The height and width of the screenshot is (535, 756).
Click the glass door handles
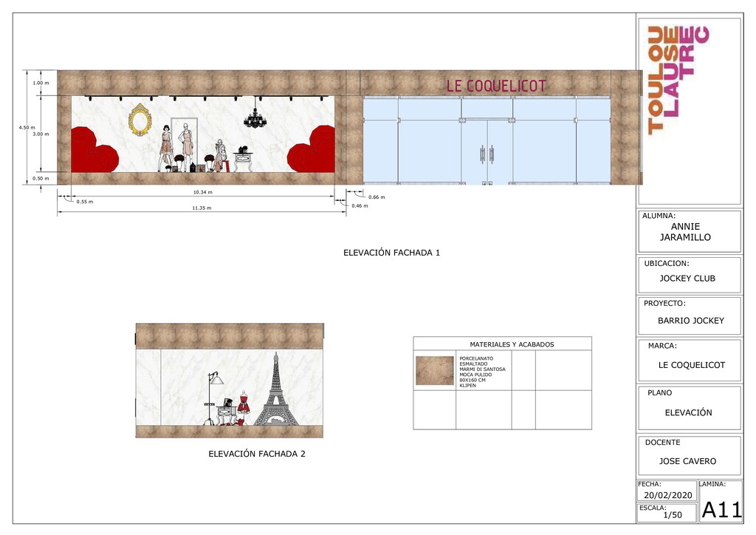coord(487,154)
